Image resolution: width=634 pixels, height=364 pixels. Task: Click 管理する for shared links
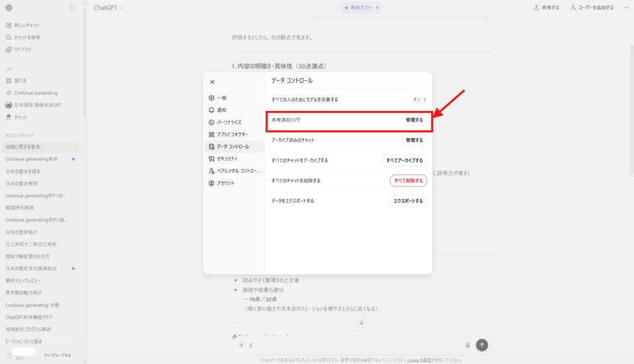coord(414,119)
